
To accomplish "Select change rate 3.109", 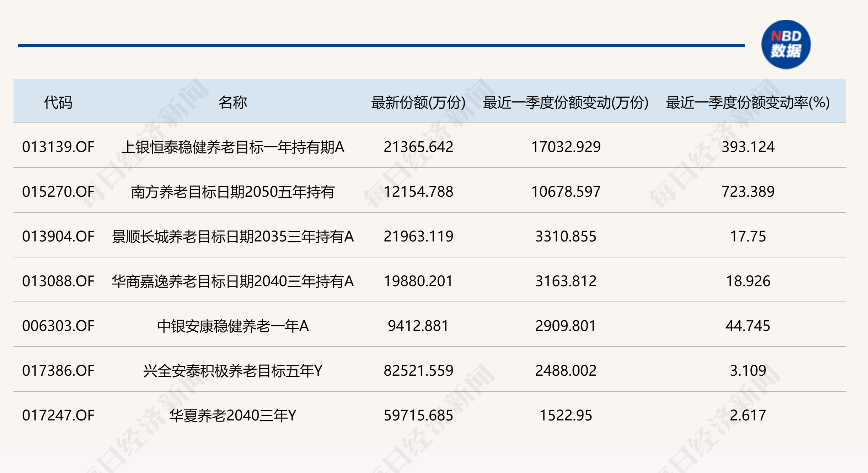I will [x=748, y=370].
